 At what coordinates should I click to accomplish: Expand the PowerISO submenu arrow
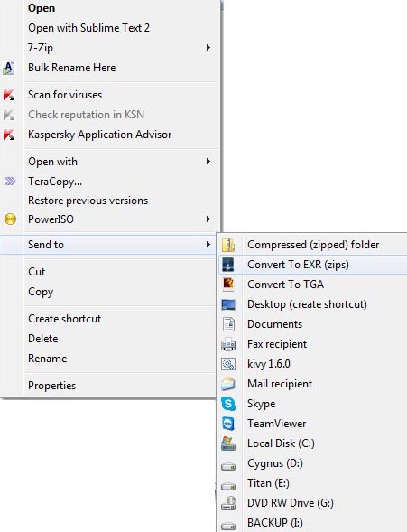(208, 219)
